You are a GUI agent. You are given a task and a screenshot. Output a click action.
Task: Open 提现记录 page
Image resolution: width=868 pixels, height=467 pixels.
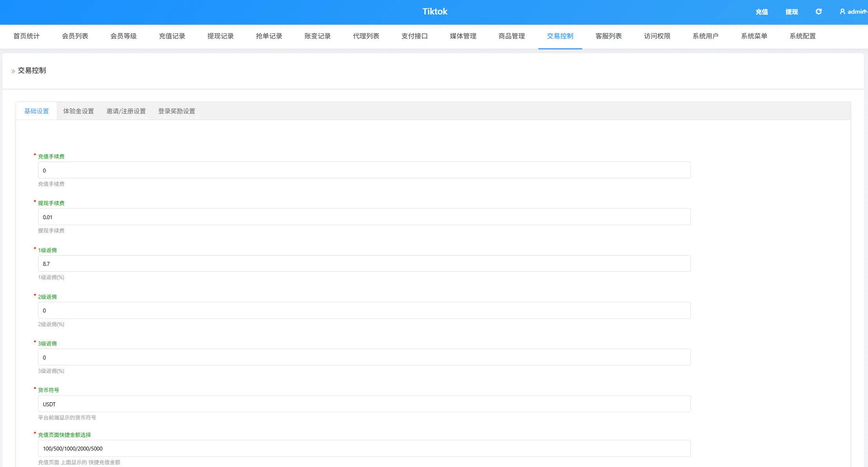220,36
